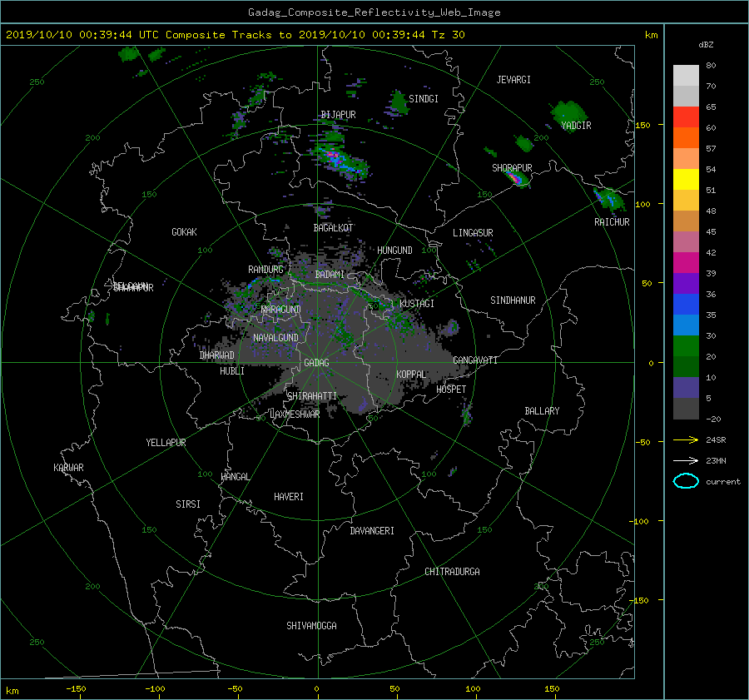Select the magenta 42 dBZ color swatch
Image resolution: width=749 pixels, height=700 pixels.
tap(686, 263)
